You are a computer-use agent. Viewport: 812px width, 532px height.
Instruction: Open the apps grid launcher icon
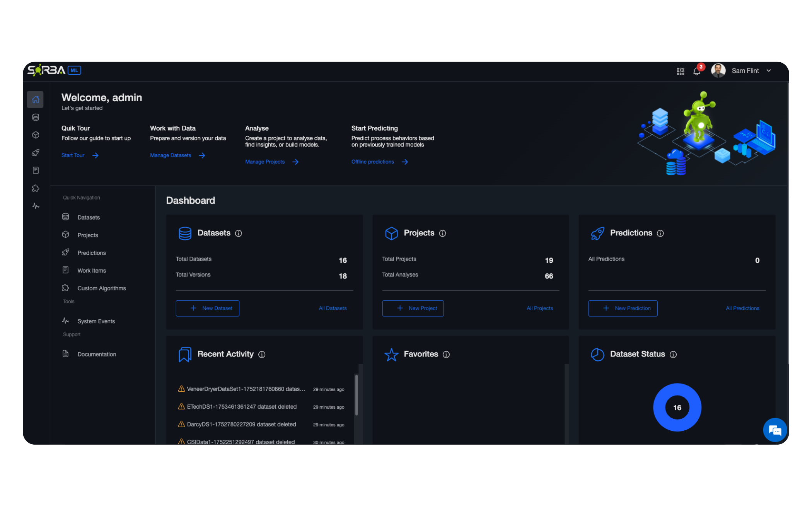[680, 71]
